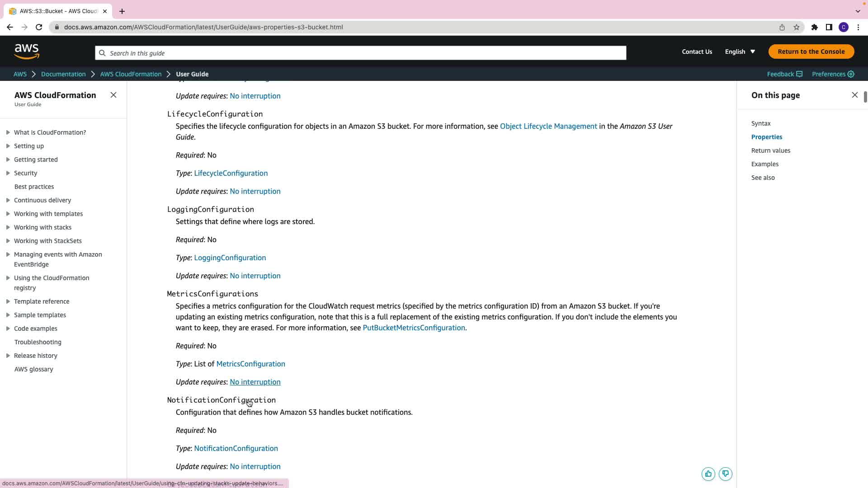Jump to Return values section
The height and width of the screenshot is (488, 868).
pos(770,150)
